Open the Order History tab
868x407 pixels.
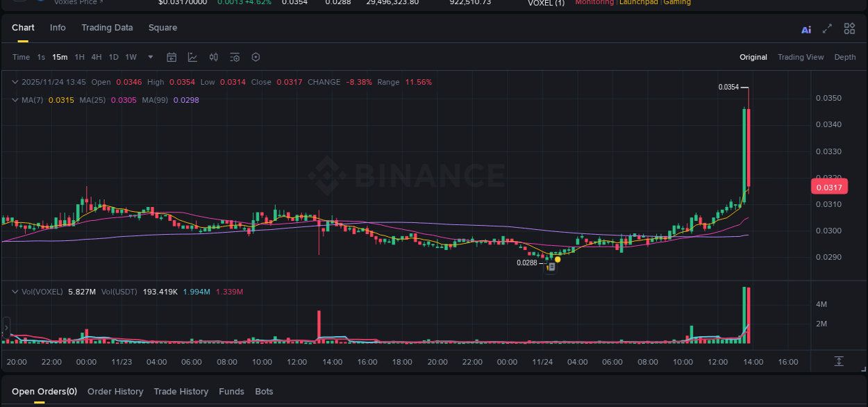pos(115,391)
